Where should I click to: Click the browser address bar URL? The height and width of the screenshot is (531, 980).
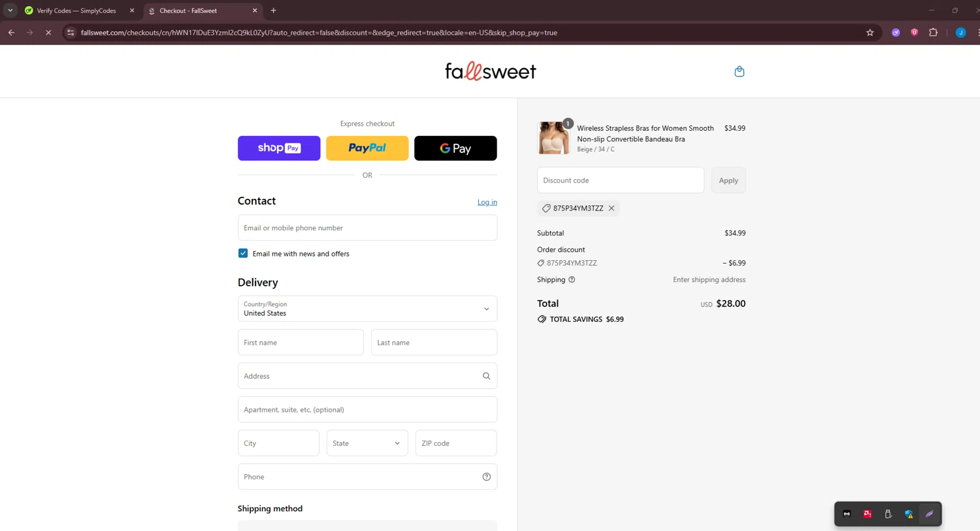pyautogui.click(x=319, y=33)
